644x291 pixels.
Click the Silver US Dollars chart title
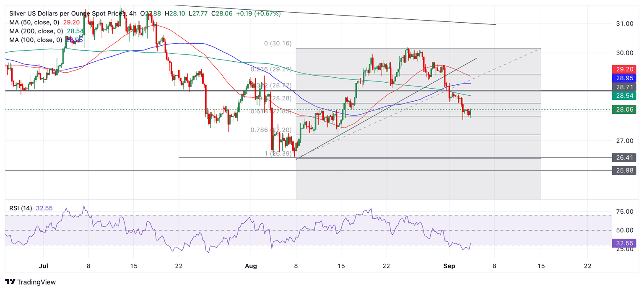[x=67, y=13]
